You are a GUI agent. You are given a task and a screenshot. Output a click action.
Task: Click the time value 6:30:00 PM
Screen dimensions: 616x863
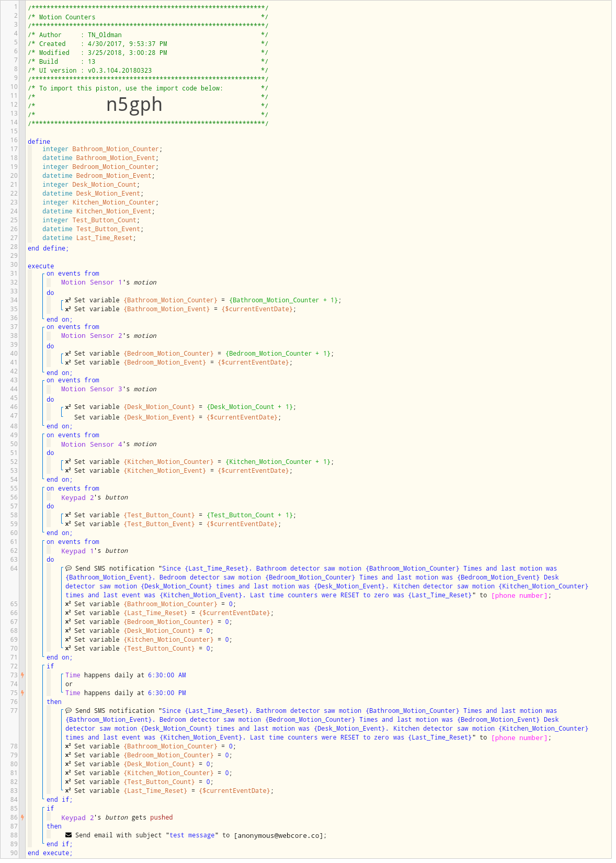(x=167, y=693)
